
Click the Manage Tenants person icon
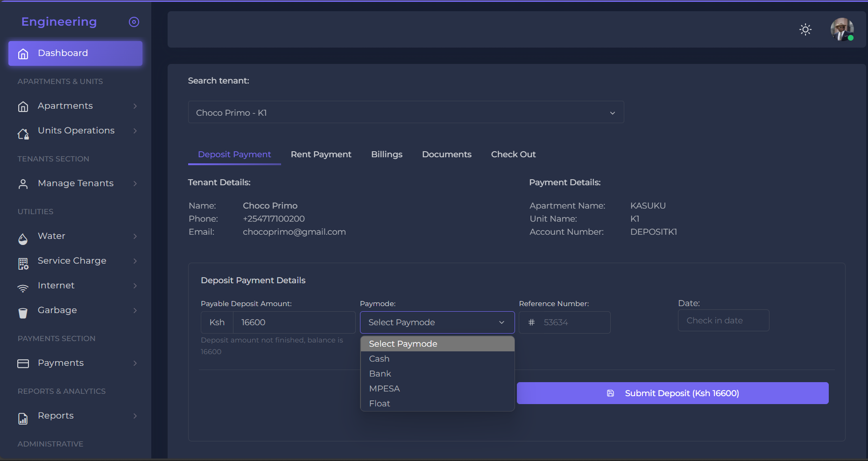coord(23,184)
